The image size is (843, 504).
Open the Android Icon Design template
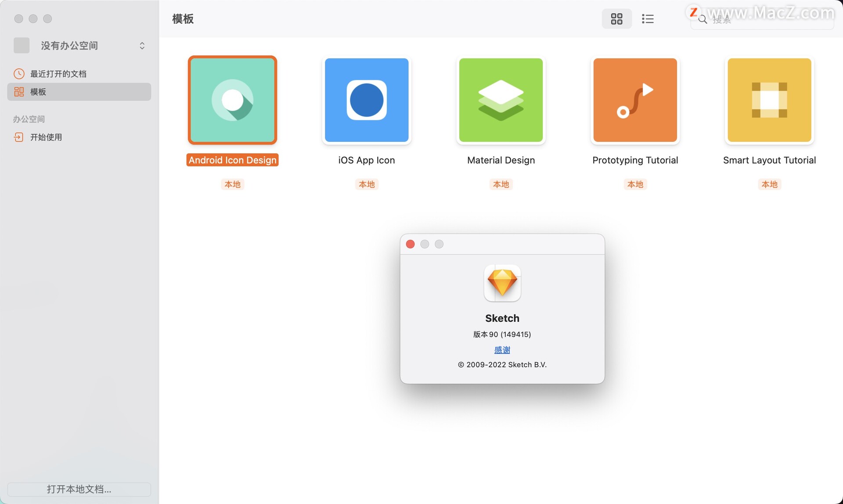pyautogui.click(x=232, y=100)
